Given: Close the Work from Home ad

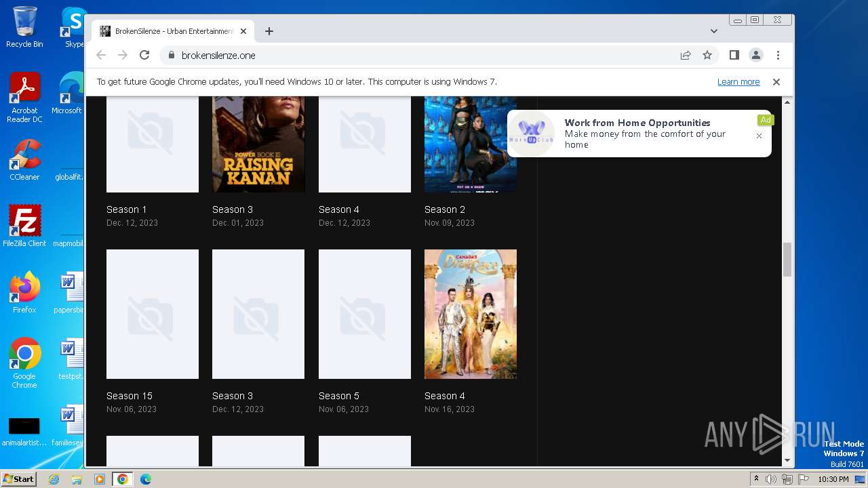Looking at the screenshot, I should (x=759, y=136).
